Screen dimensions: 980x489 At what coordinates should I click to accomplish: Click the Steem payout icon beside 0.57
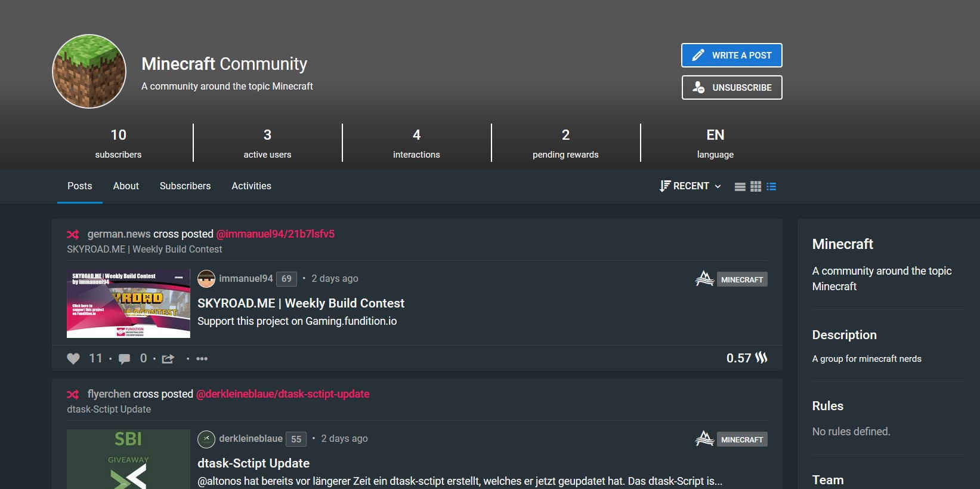coord(762,358)
